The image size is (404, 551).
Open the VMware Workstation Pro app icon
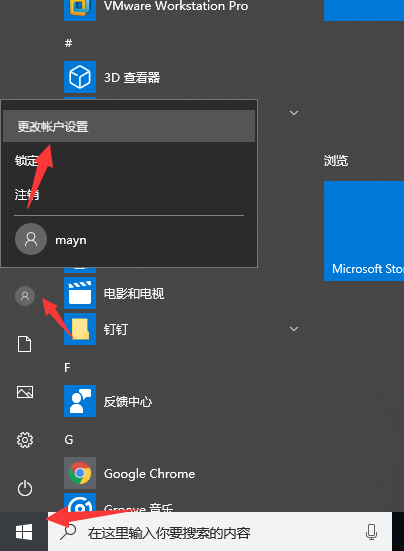pos(80,10)
